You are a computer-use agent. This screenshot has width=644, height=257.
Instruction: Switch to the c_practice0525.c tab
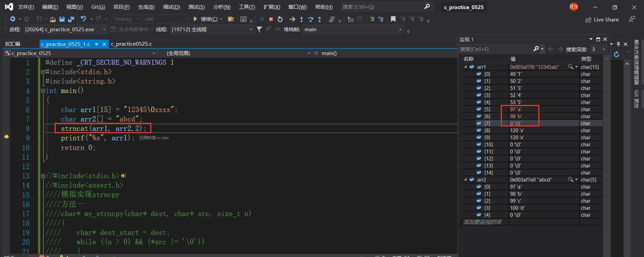[x=131, y=44]
